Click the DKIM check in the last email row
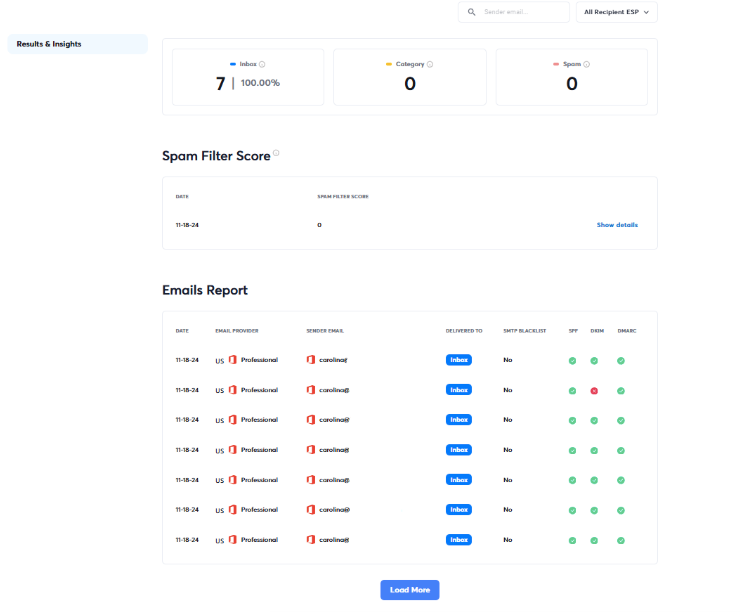The image size is (740, 612). tap(594, 540)
